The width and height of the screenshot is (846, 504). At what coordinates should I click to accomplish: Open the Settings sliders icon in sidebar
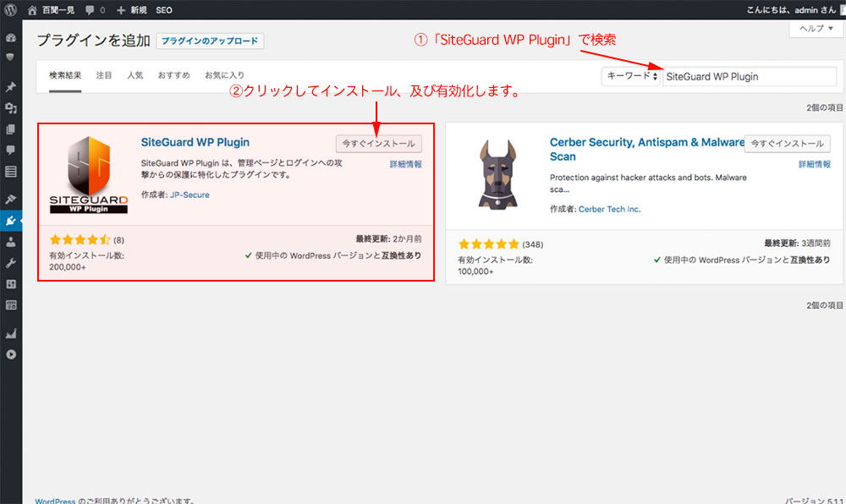tap(10, 284)
